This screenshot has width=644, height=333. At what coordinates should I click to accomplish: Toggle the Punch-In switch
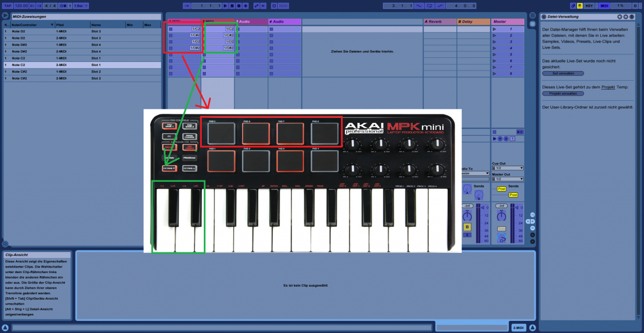click(419, 6)
